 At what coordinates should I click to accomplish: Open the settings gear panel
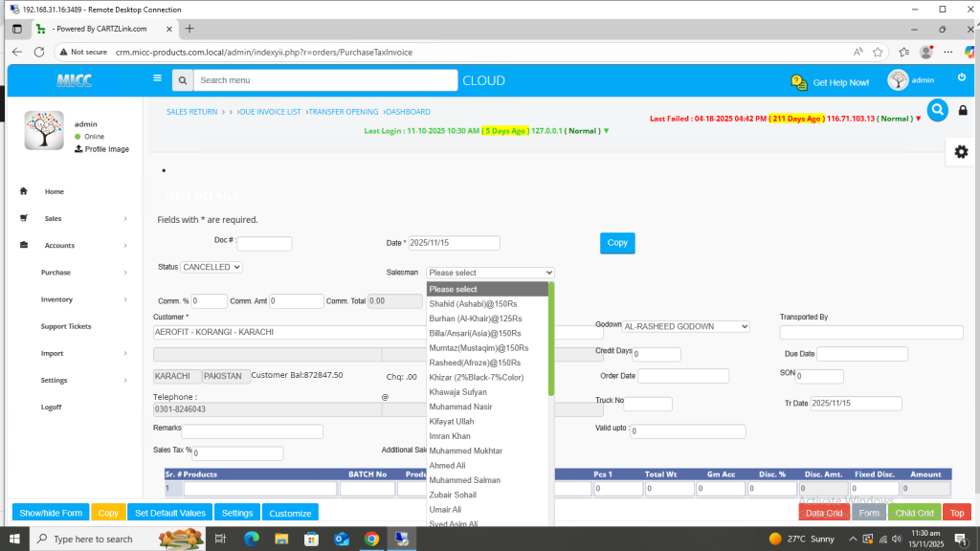point(961,152)
